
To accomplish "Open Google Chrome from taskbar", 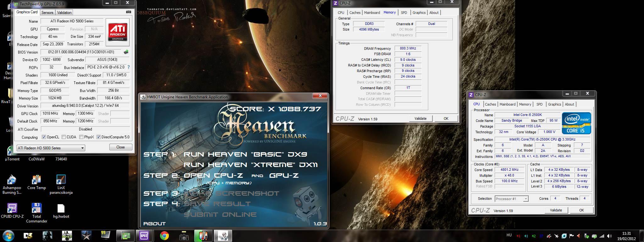I will click(164, 235).
